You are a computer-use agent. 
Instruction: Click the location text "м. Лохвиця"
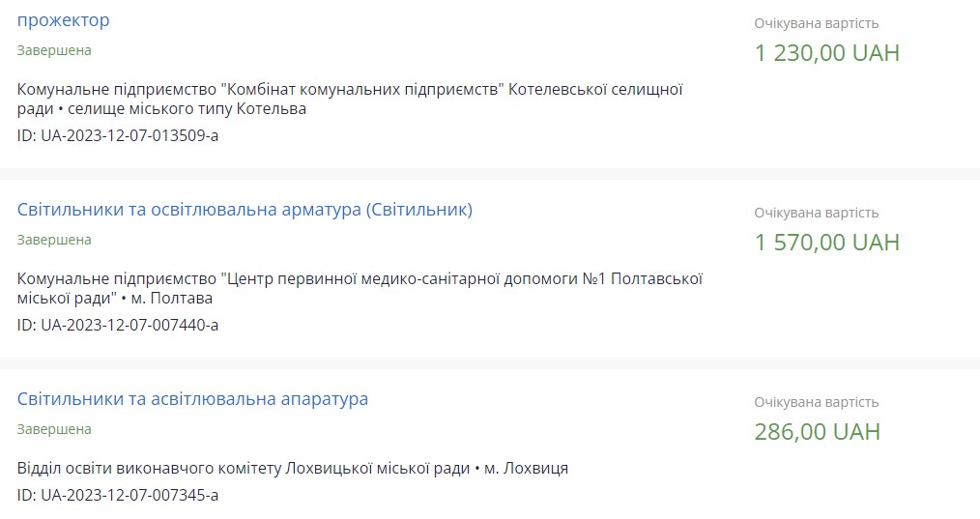coord(526,469)
